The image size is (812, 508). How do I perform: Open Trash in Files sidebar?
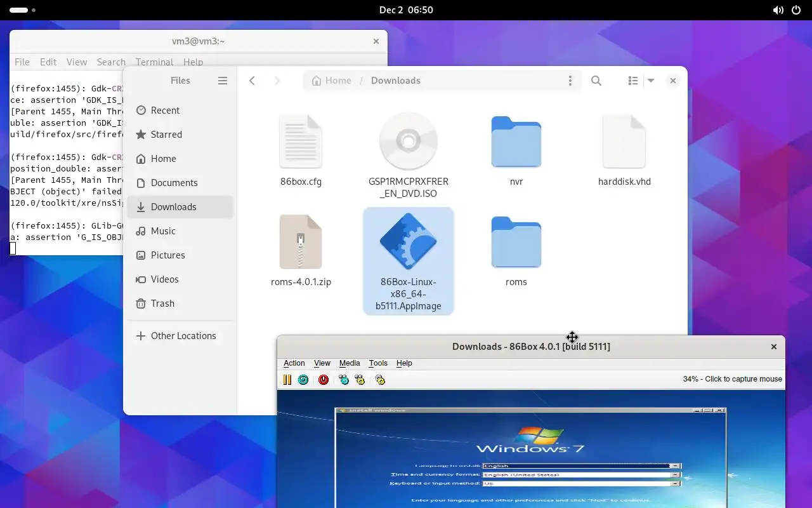(180, 304)
